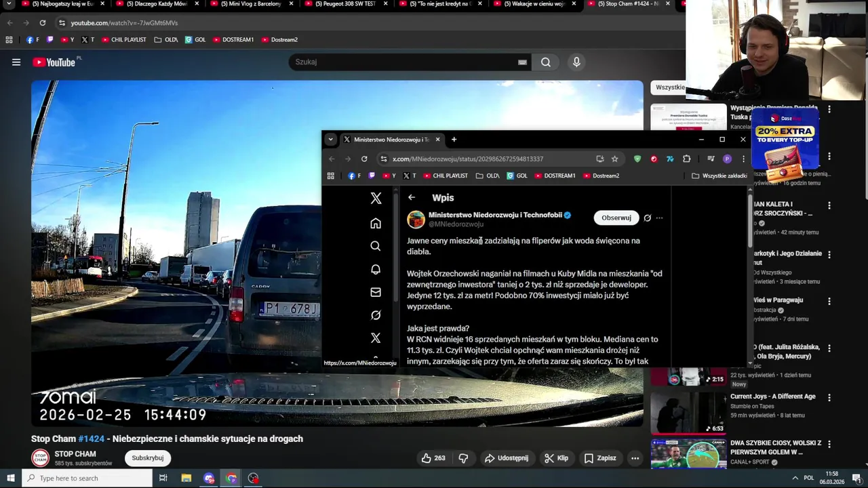This screenshot has width=868, height=488.
Task: Focus the YouTube Szukaj search field
Action: (x=403, y=62)
